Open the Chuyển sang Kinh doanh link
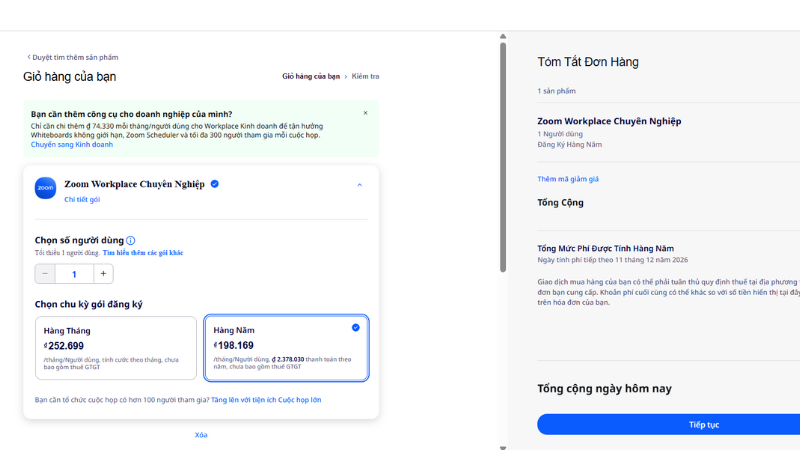Image resolution: width=800 pixels, height=450 pixels. (x=72, y=144)
